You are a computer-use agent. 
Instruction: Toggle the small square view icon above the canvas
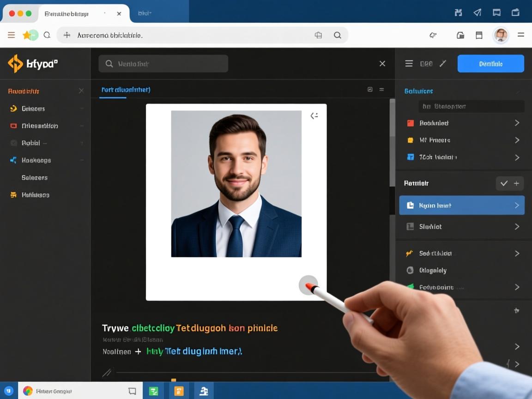click(370, 90)
